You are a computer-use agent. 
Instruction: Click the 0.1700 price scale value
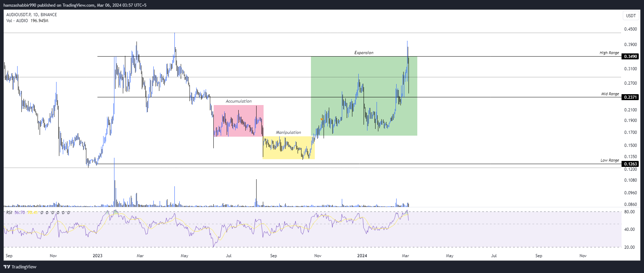pos(630,132)
